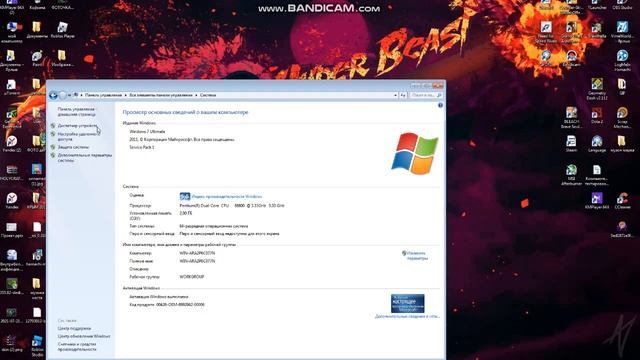
Task: Go to Панель управления домашняя страница
Action: [76, 112]
